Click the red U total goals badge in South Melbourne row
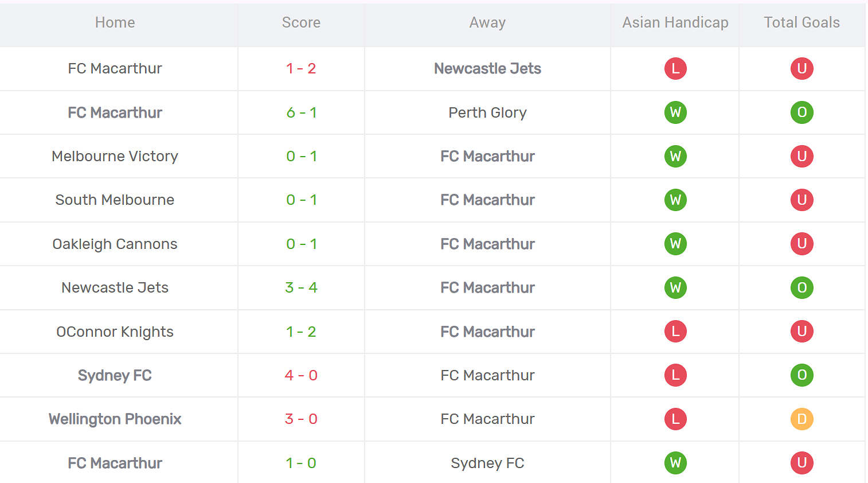 (801, 200)
